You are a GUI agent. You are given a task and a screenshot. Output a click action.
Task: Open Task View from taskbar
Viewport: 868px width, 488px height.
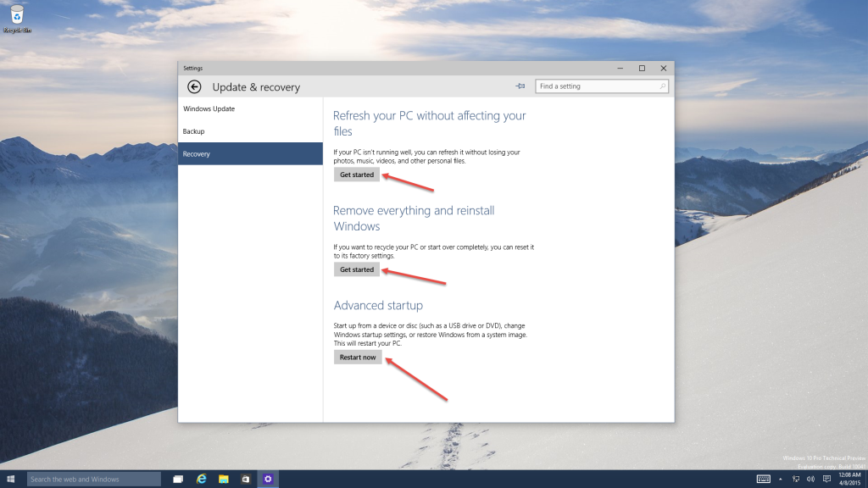(178, 480)
